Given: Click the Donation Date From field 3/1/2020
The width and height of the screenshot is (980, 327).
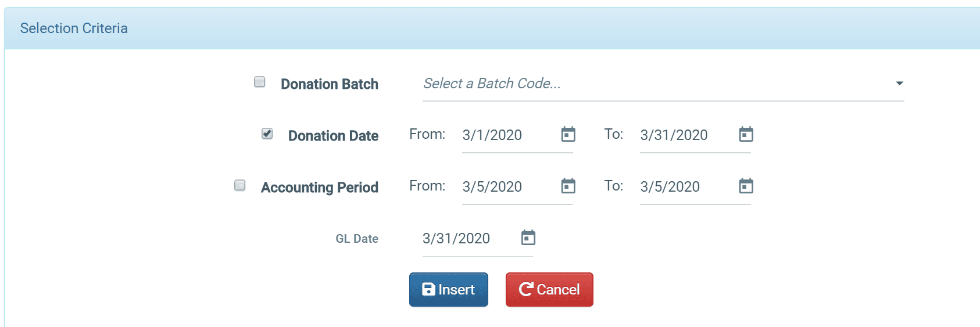Looking at the screenshot, I should pos(509,135).
